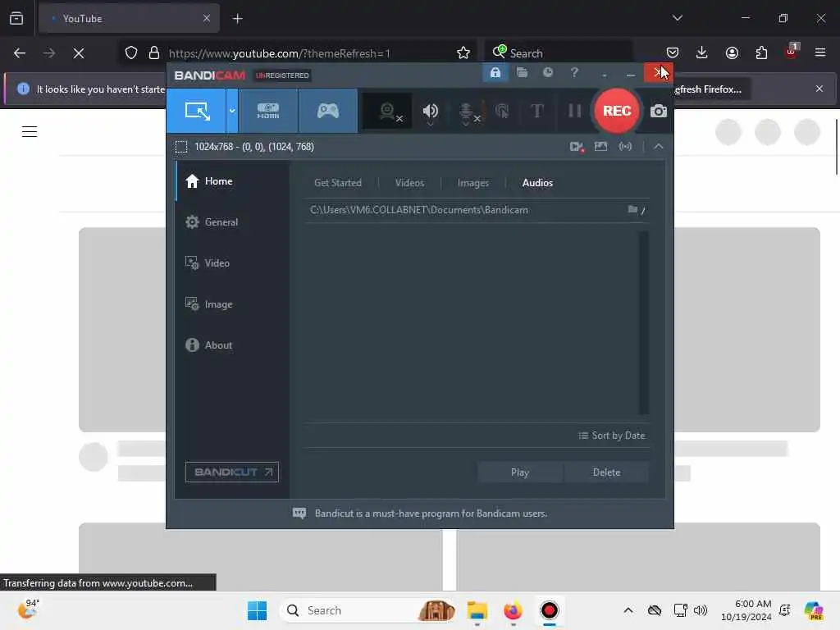Open Firefox Pocket save icon
The image size is (840, 630).
coord(673,52)
